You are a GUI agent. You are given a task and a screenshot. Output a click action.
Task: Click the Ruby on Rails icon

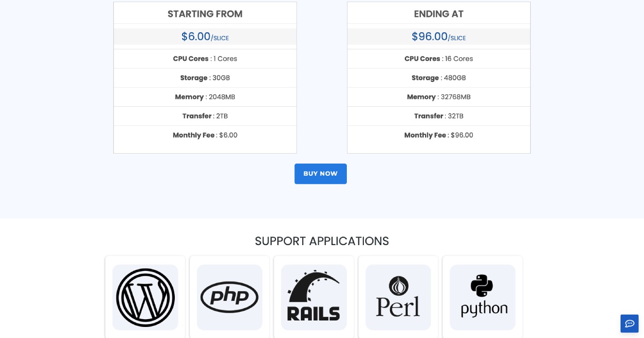[x=314, y=297]
